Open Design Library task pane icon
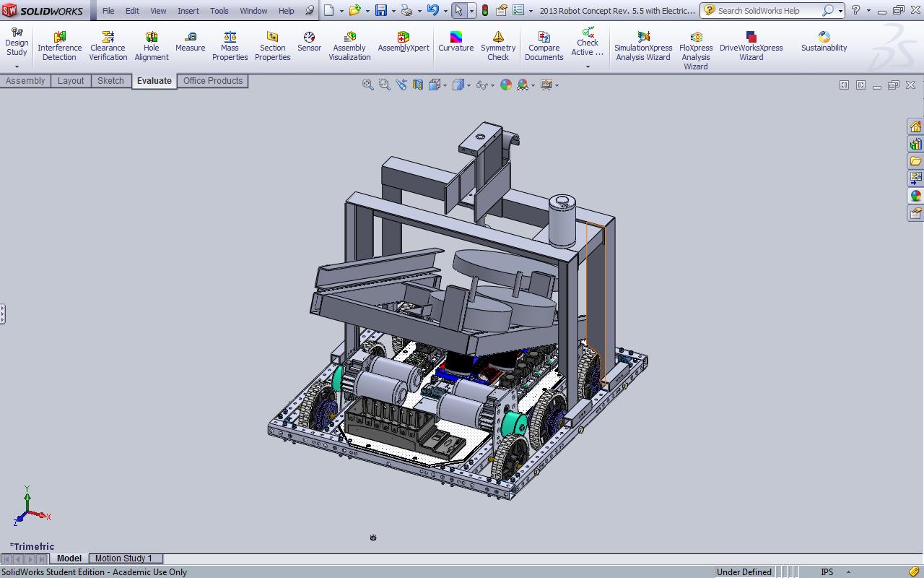 pyautogui.click(x=915, y=144)
